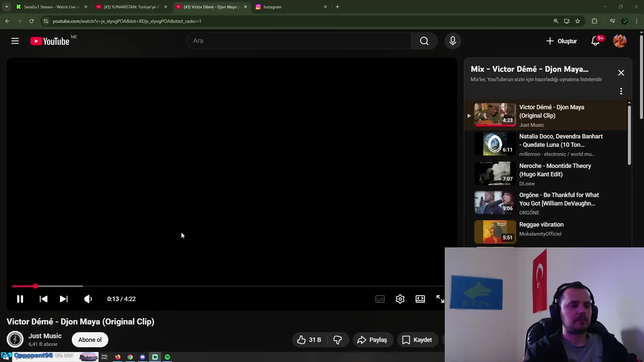Open the notifications bell
This screenshot has height=362, width=644.
596,41
